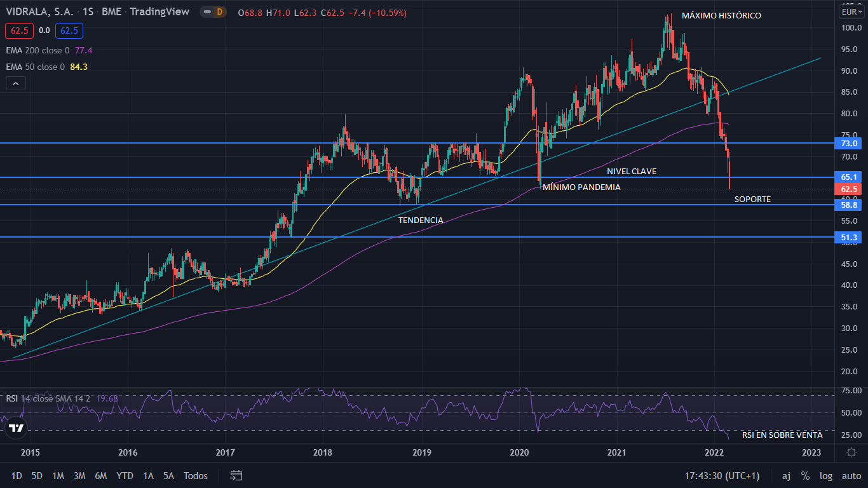Screen dimensions: 868x488
Task: Open the EUR currency dropdown
Action: point(850,12)
